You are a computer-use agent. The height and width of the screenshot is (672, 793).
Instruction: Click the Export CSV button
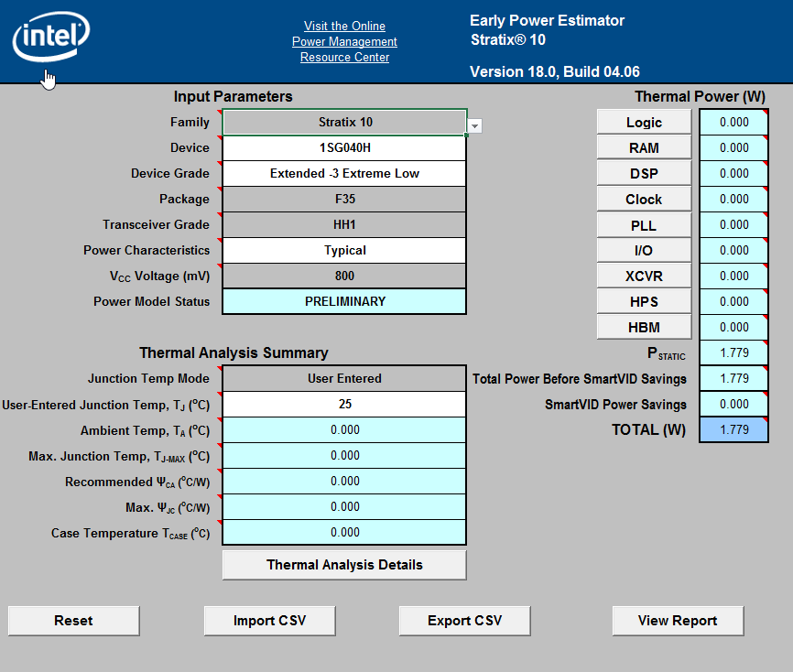pyautogui.click(x=465, y=621)
